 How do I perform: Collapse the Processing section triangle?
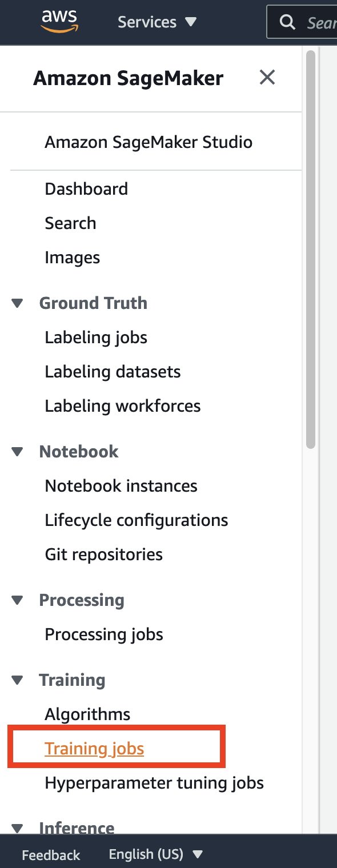pyautogui.click(x=18, y=600)
